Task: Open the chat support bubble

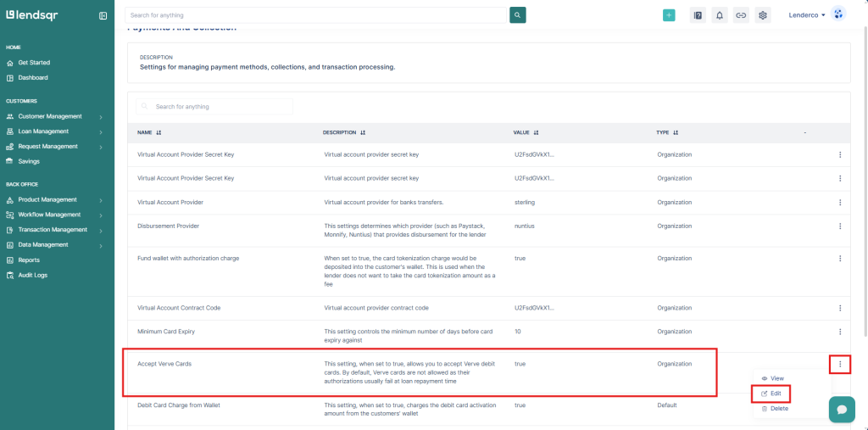Action: (841, 408)
